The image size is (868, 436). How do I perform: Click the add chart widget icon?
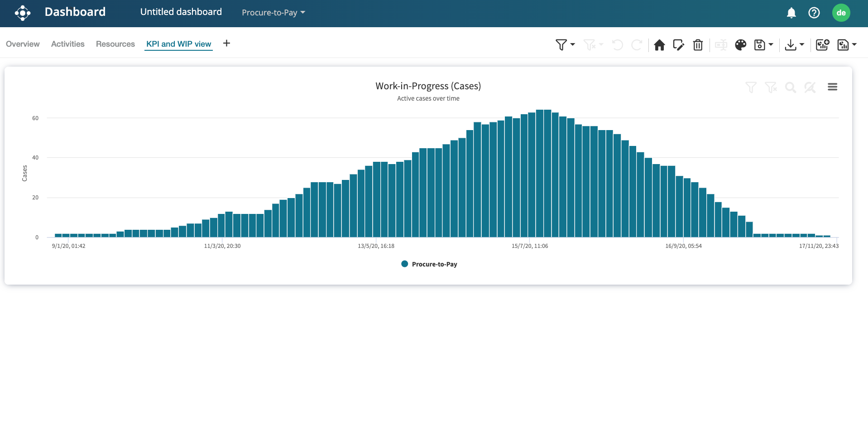pos(822,45)
